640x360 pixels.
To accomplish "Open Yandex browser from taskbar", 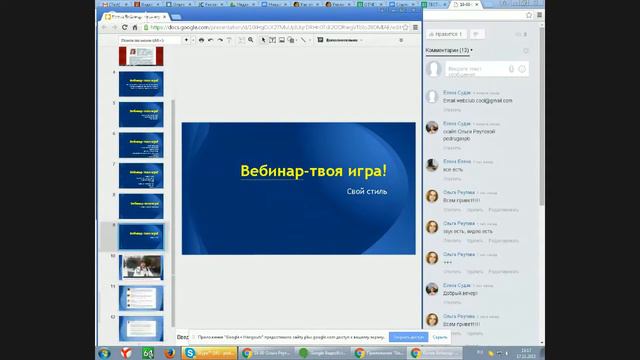I will [126, 353].
